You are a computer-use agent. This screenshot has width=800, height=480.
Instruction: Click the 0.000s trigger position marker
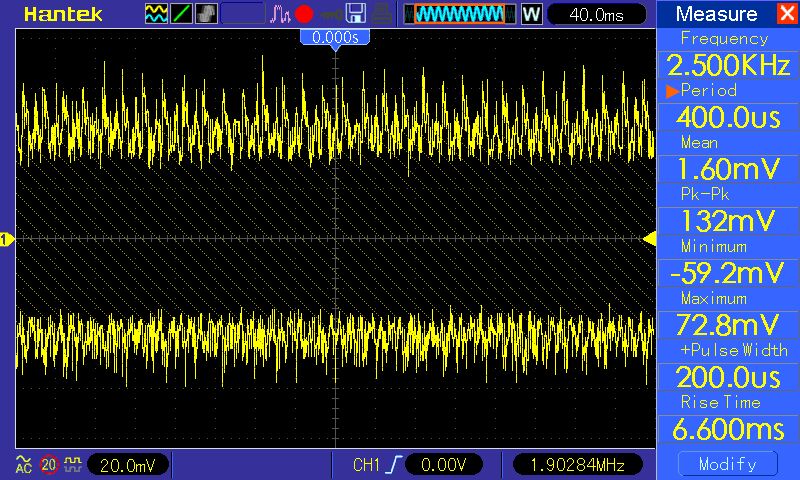335,39
